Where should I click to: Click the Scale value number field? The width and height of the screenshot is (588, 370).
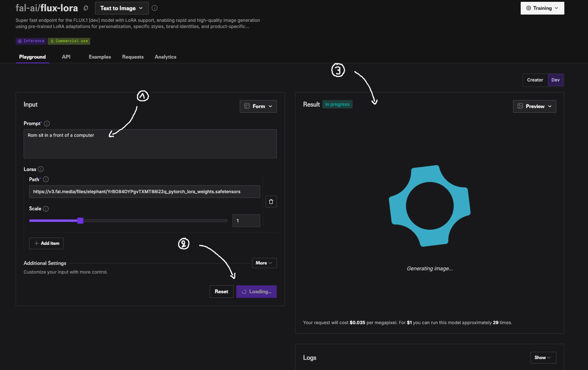click(246, 221)
